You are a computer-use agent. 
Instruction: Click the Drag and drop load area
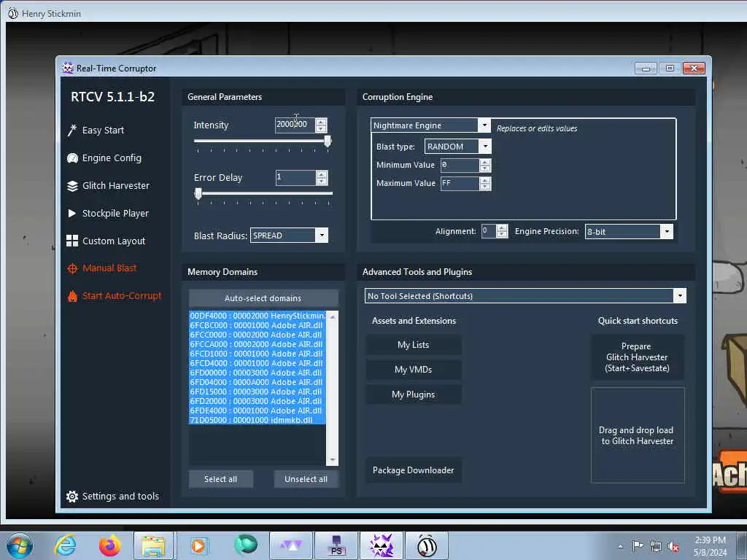[x=638, y=435]
